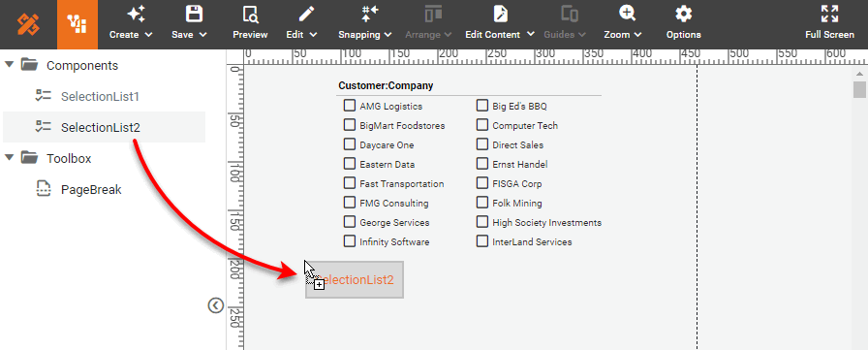Collapse the Components tree node triangle
The image size is (868, 350).
[x=9, y=65]
